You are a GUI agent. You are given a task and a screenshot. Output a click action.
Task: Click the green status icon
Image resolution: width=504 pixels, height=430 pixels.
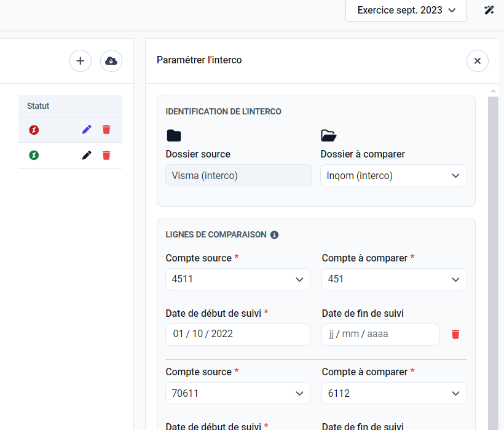[34, 155]
